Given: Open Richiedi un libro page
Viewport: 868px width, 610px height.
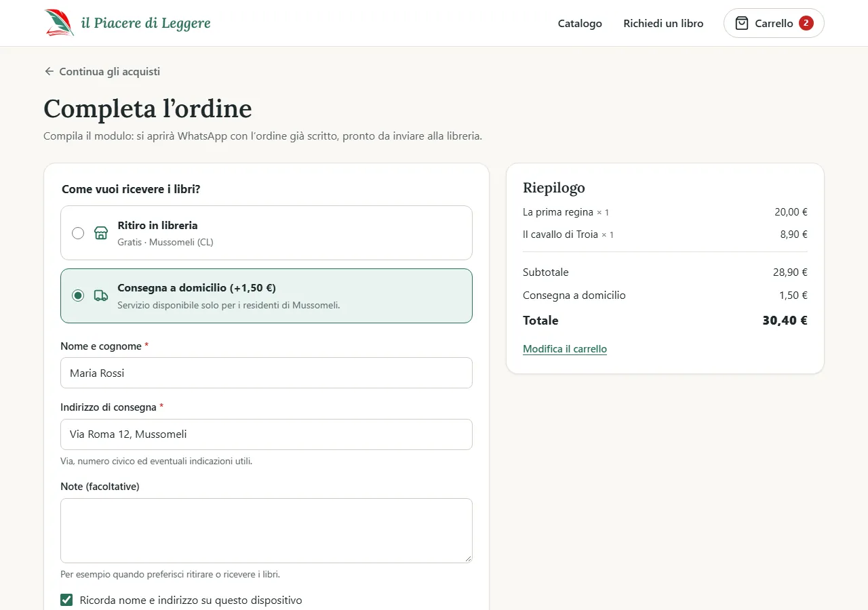Looking at the screenshot, I should coord(663,23).
